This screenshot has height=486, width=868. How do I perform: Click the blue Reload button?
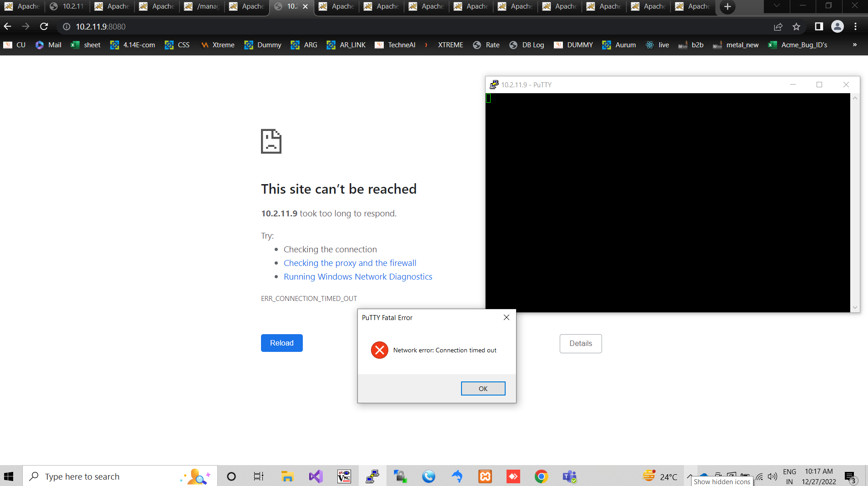(281, 343)
